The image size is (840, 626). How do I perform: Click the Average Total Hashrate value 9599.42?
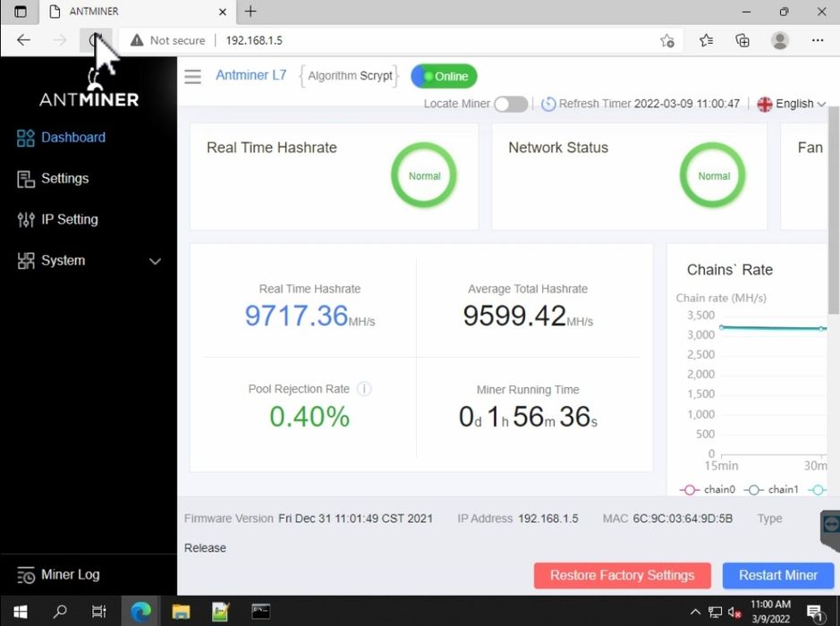coord(514,316)
